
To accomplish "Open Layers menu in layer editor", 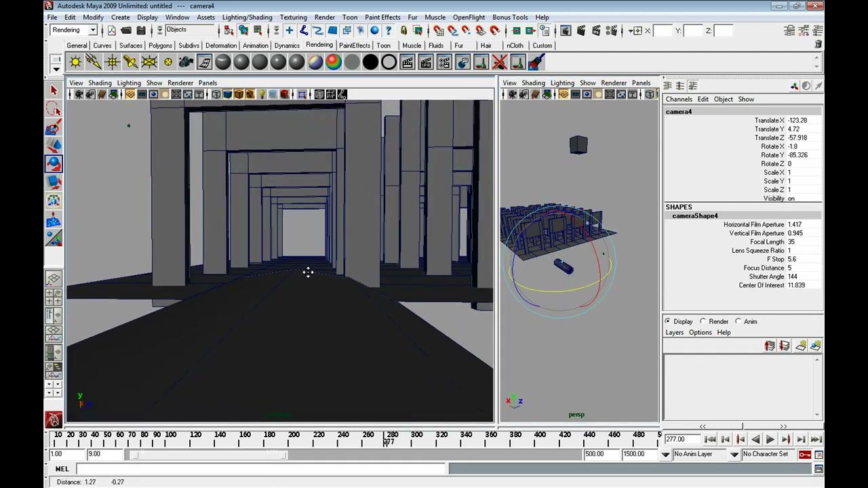I will [674, 333].
